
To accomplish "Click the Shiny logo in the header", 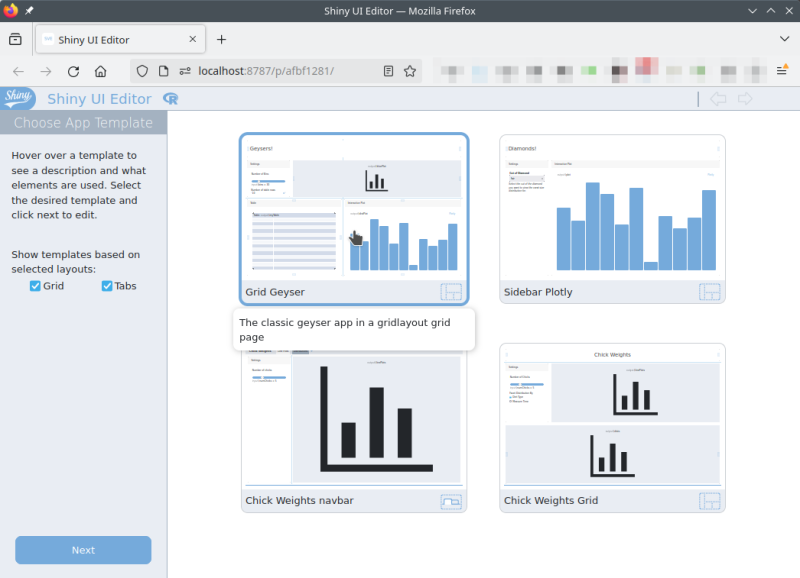I will pyautogui.click(x=19, y=98).
